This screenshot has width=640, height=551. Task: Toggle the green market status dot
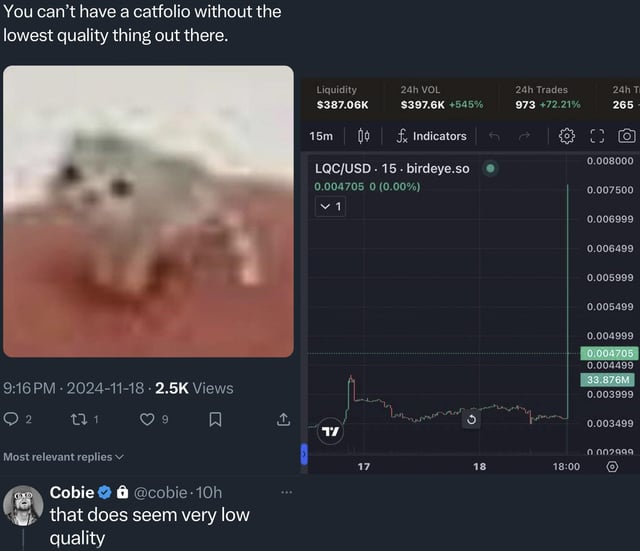490,168
